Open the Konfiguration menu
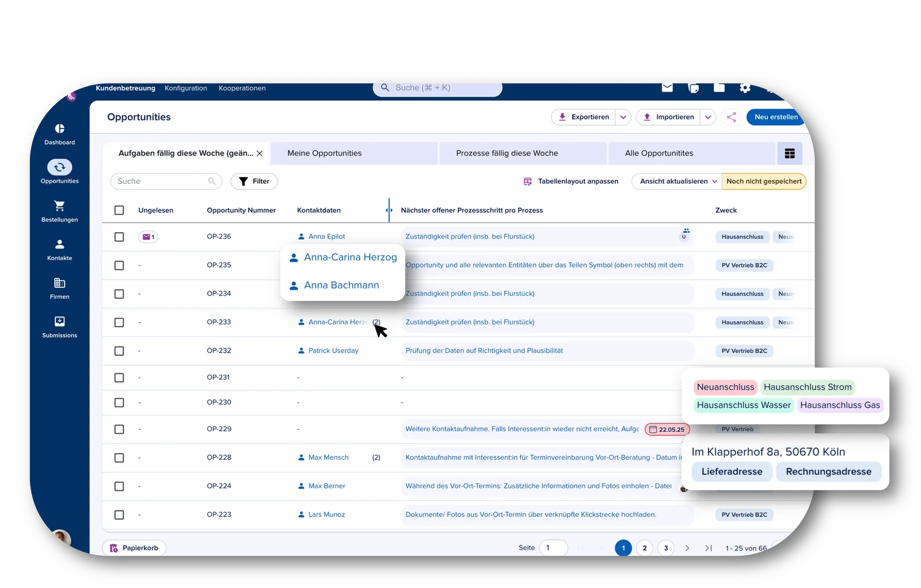Screen dimensions: 921x588 coord(186,89)
